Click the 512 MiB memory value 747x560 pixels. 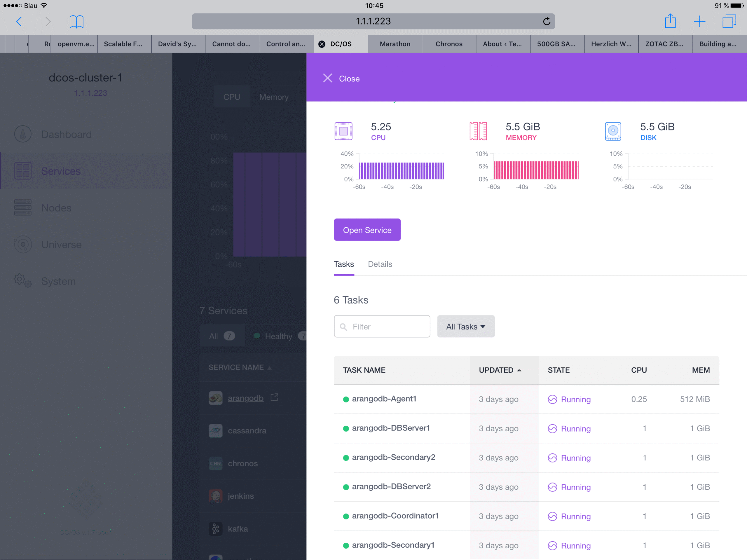pos(695,399)
